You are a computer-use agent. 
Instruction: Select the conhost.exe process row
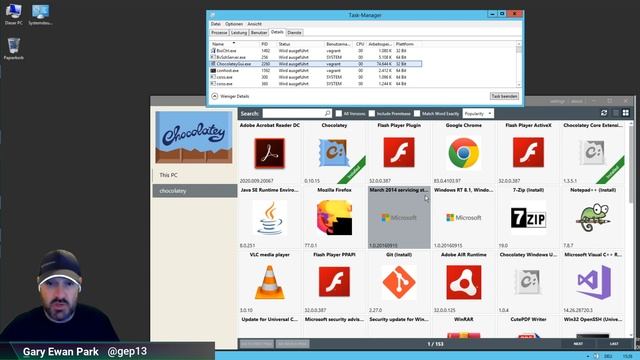pos(316,70)
